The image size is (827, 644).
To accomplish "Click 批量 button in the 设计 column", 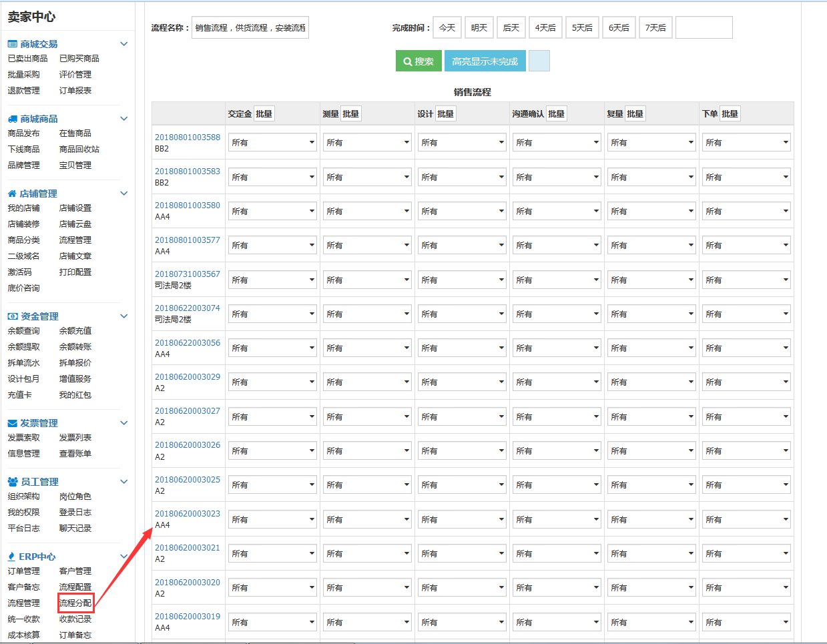I will (446, 114).
